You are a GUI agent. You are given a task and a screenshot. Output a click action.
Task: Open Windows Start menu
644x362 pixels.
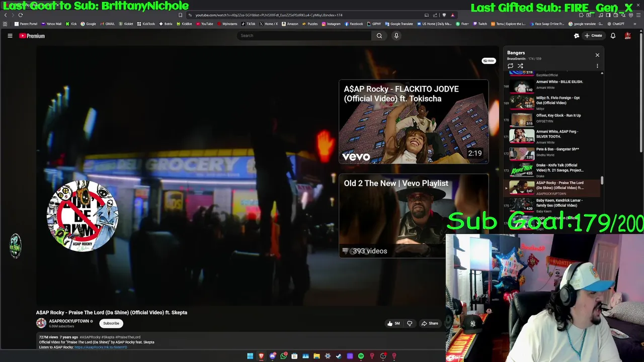pyautogui.click(x=250, y=356)
